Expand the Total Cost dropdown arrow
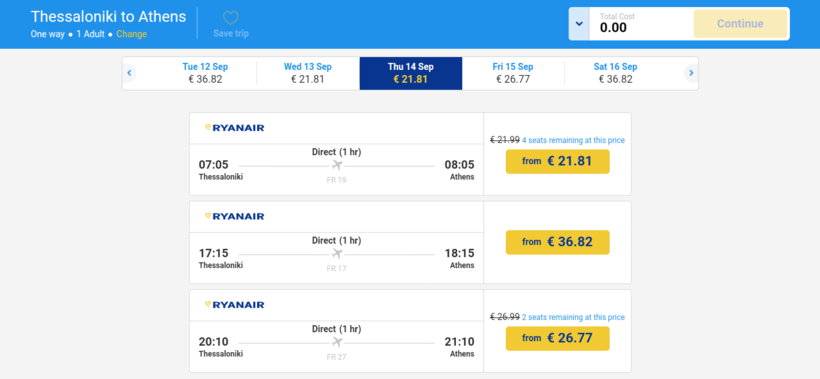Screen dimensions: 820x379 coord(579,24)
